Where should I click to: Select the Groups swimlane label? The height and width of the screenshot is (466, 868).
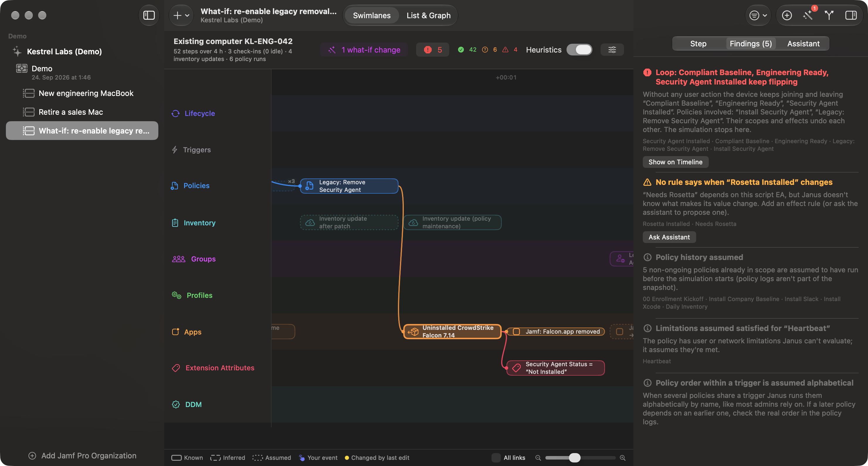coord(194,259)
